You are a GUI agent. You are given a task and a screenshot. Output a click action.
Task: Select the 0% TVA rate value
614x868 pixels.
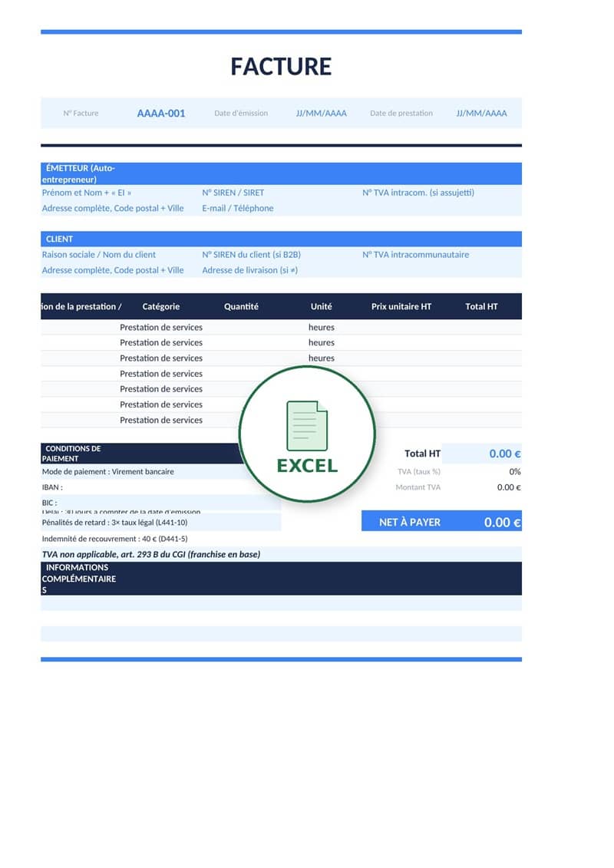[x=515, y=472]
